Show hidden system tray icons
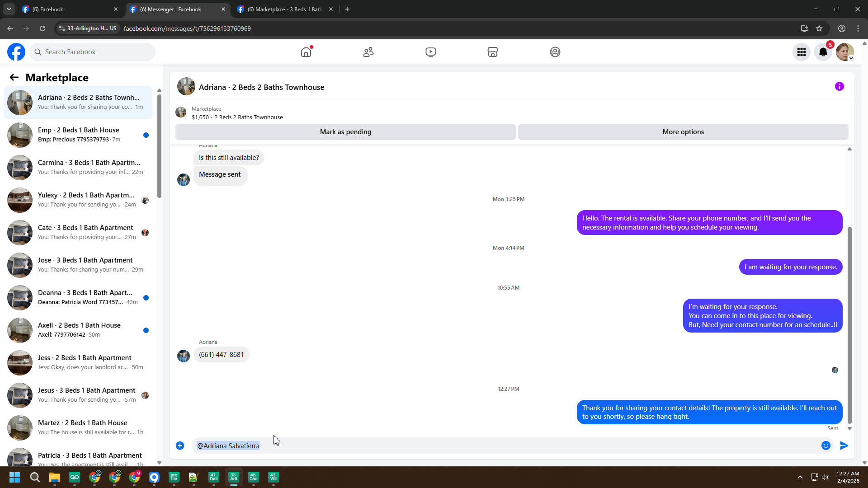 tap(800, 477)
